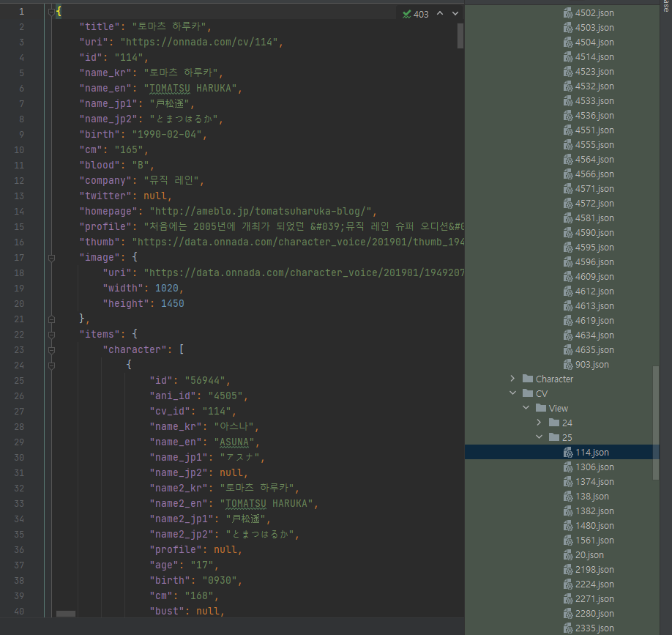Click the green inspections checkmark icon

pos(406,14)
